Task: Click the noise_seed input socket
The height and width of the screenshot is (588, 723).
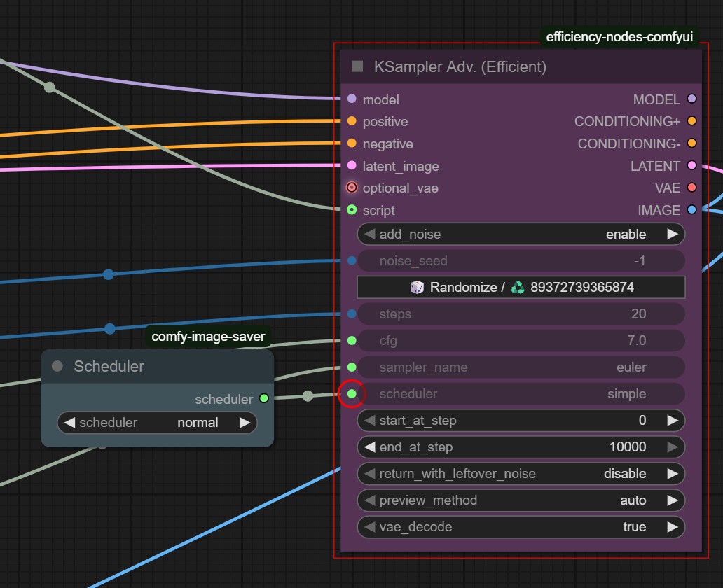Action: 352,261
